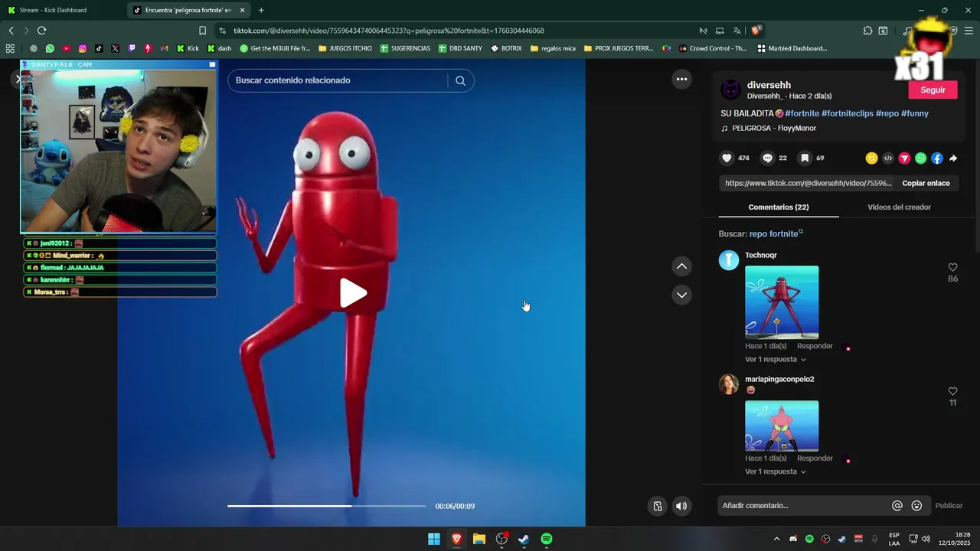Expand 'Ver 1 respuesta' under Technoqr's comment
This screenshot has width=980, height=551.
(x=775, y=360)
